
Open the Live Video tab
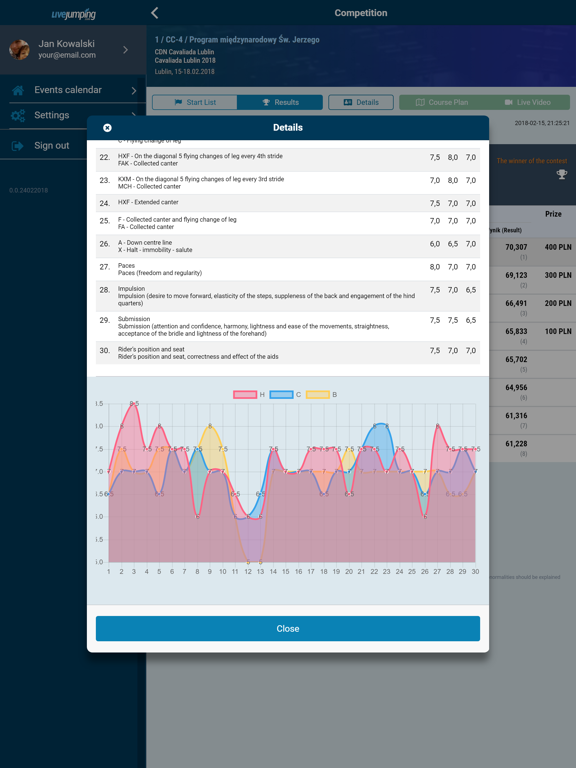pos(527,102)
